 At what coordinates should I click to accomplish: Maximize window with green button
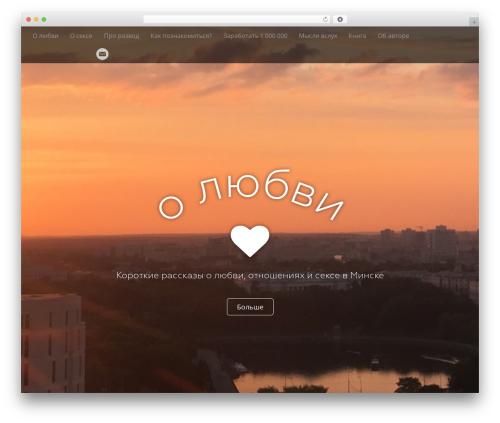coord(44,19)
